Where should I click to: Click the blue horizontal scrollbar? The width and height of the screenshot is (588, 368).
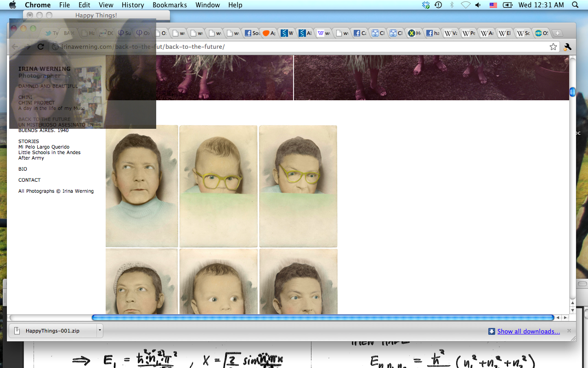point(322,317)
